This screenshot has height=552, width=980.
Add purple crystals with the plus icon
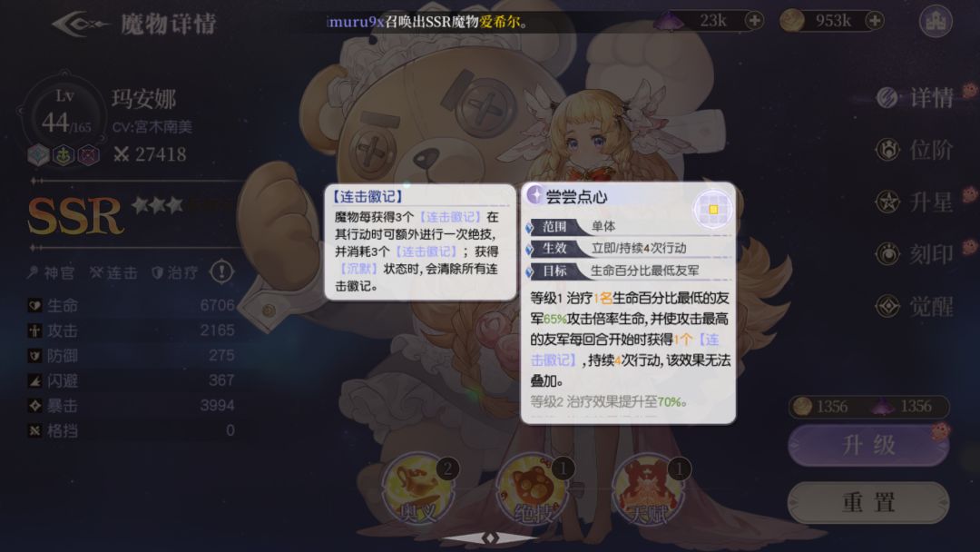754,21
